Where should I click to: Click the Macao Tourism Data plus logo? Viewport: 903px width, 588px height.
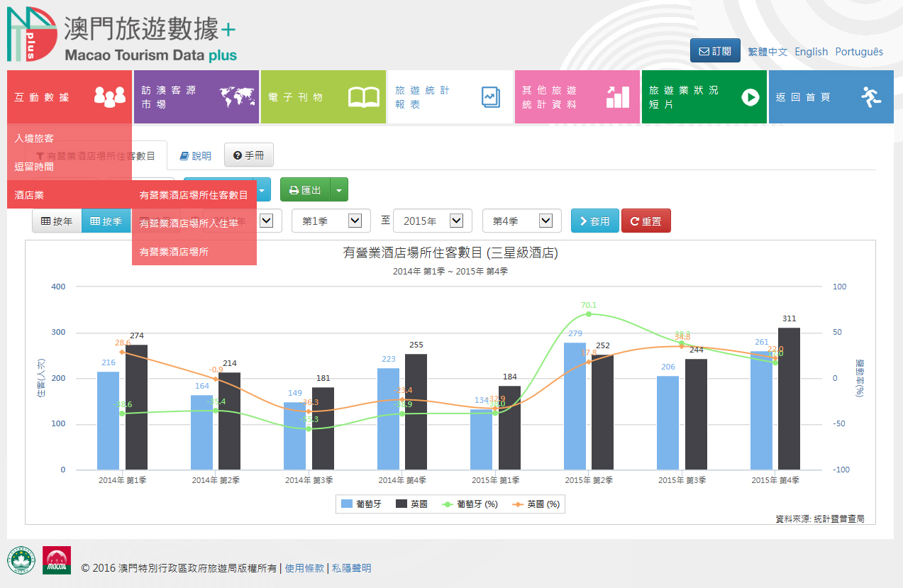tap(122, 35)
